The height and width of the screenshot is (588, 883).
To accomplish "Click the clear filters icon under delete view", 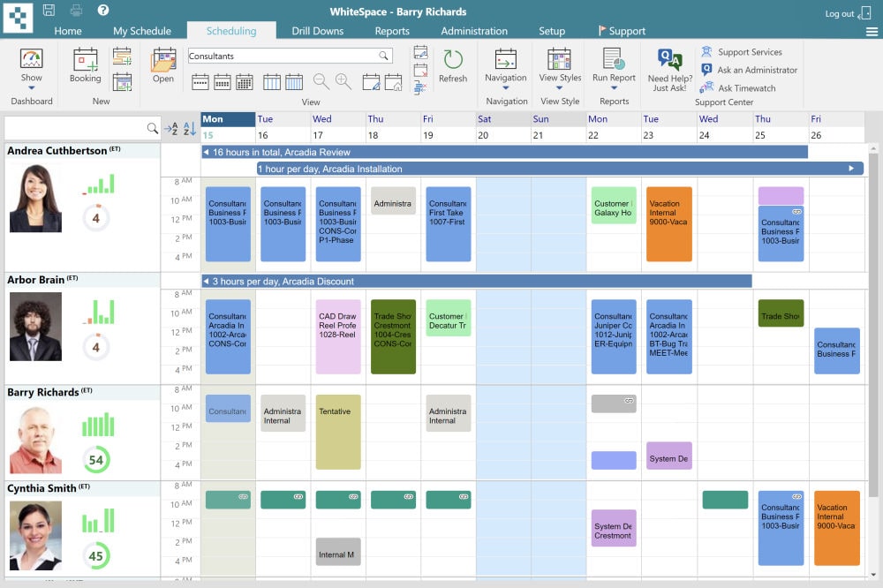I will pos(420,88).
